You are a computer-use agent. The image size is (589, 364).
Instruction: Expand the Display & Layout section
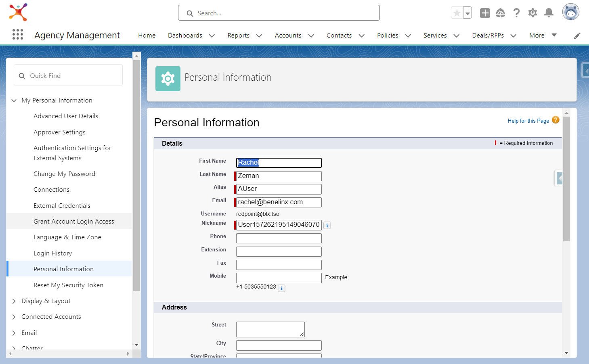click(14, 301)
